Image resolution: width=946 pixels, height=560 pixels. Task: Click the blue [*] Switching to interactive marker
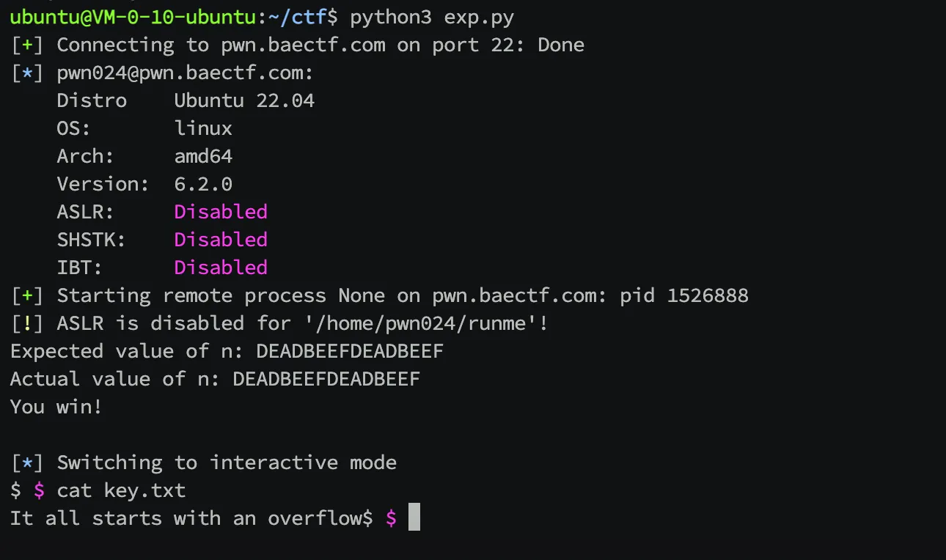click(28, 463)
